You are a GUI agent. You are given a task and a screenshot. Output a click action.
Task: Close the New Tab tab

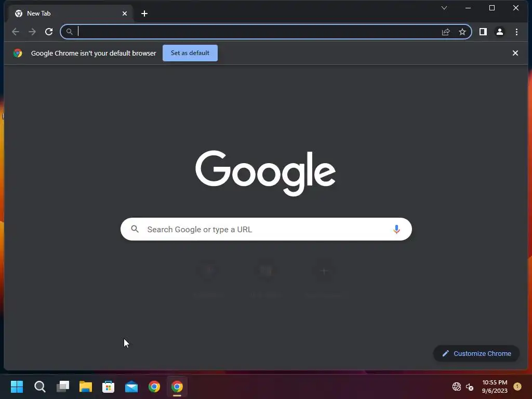pyautogui.click(x=125, y=14)
